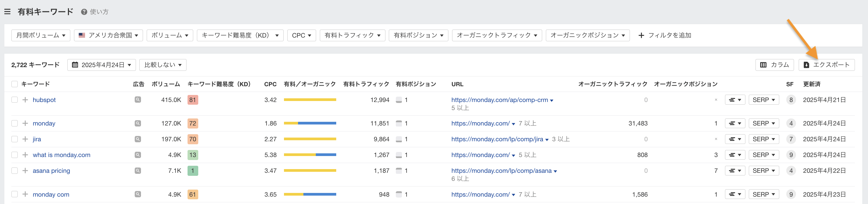
Task: Open SERP dropdown for hubspot
Action: point(764,100)
